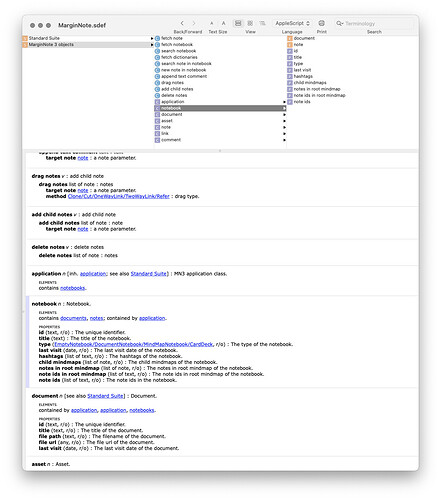Expand MarginNote 3 objects disclosure arrow

coord(152,45)
